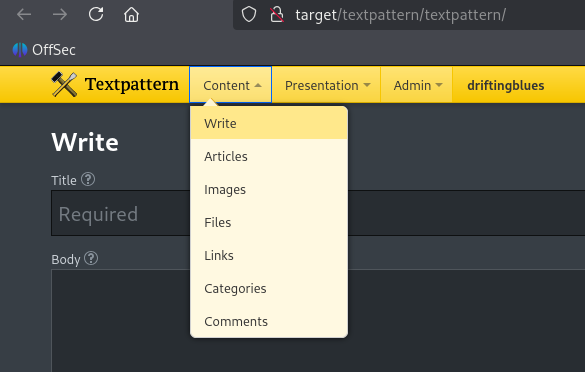The width and height of the screenshot is (585, 372).
Task: Collapse the Content menu
Action: [231, 85]
